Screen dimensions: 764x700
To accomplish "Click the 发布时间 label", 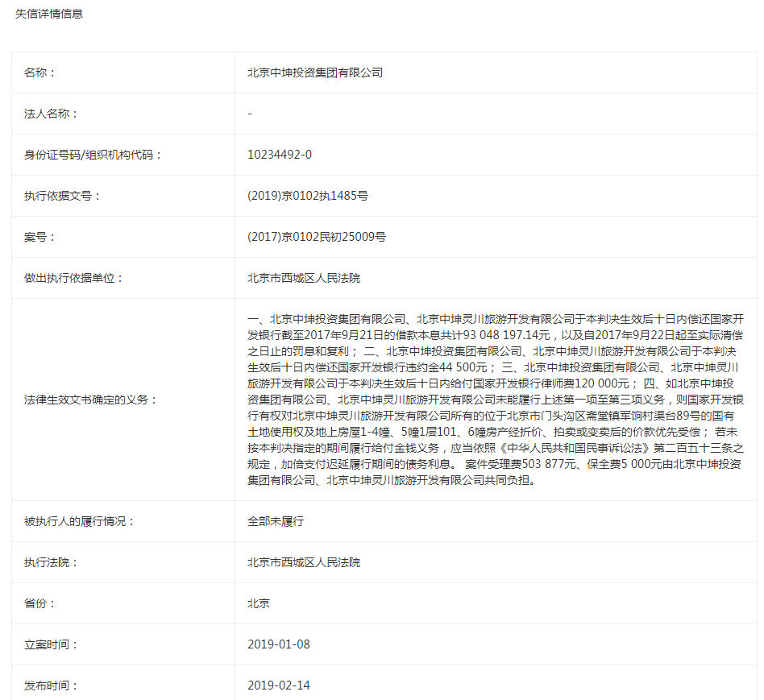I will point(51,686).
